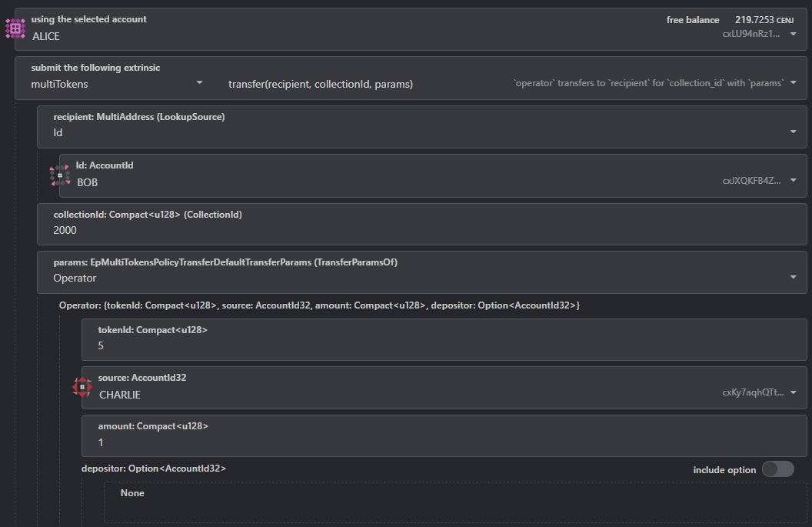Screen dimensions: 812x527
Task: Click the ALICE account name
Action: click(x=46, y=36)
